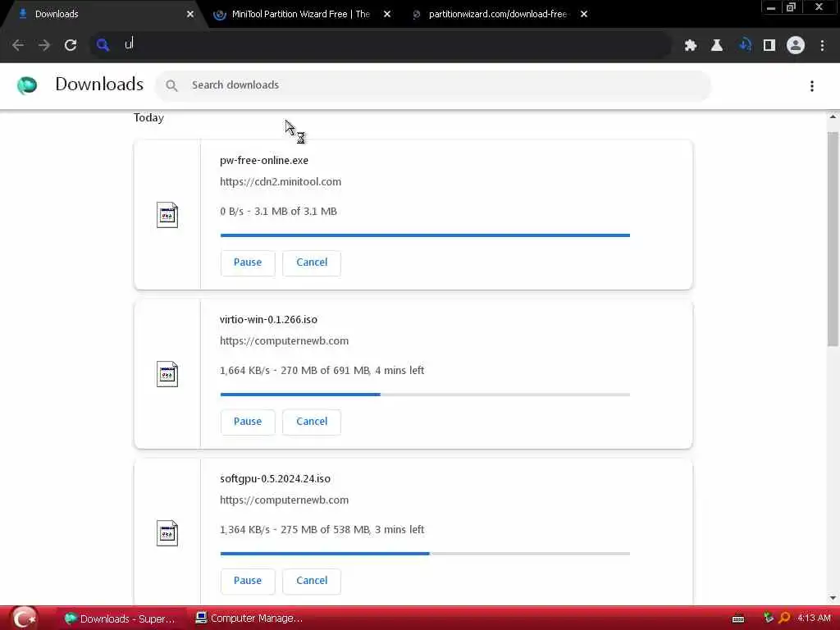Click the page vertical scrollbar thumb
The height and width of the screenshot is (630, 840).
833,239
